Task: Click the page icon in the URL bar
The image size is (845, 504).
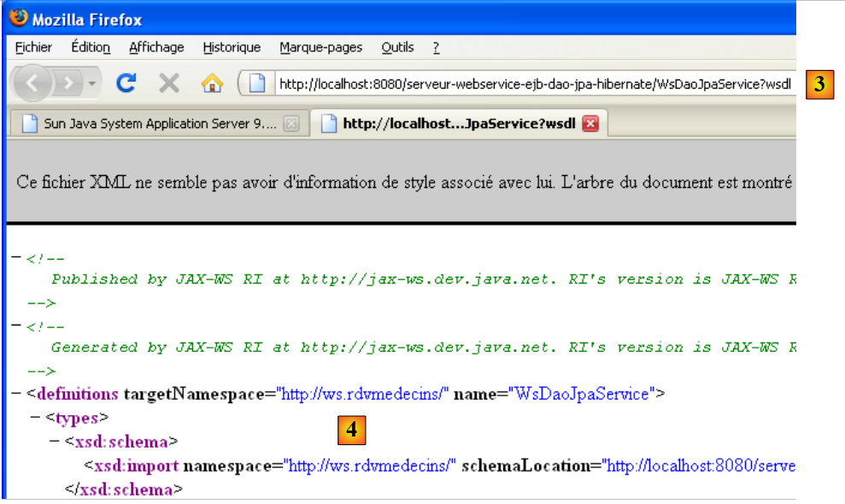Action: 256,84
